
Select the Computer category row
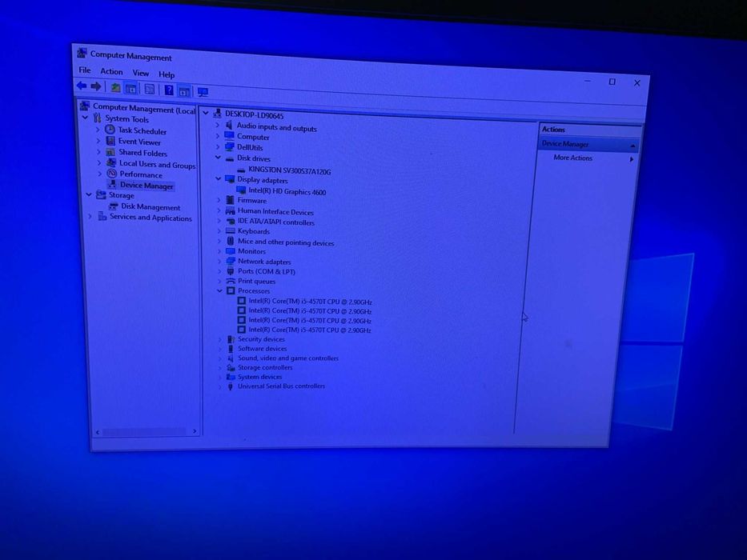(x=253, y=137)
